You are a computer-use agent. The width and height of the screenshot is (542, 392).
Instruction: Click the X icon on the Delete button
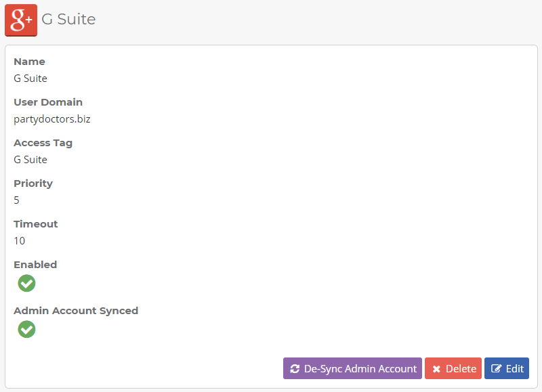[436, 369]
